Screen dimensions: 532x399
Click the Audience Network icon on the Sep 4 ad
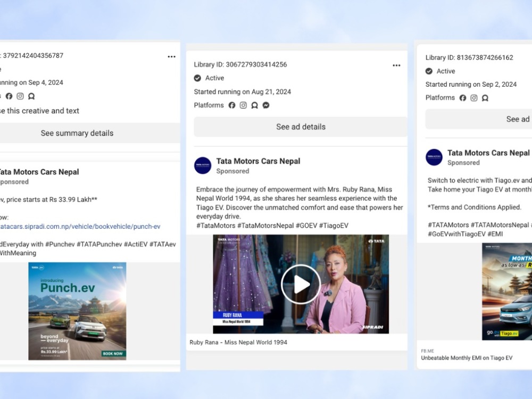point(31,96)
